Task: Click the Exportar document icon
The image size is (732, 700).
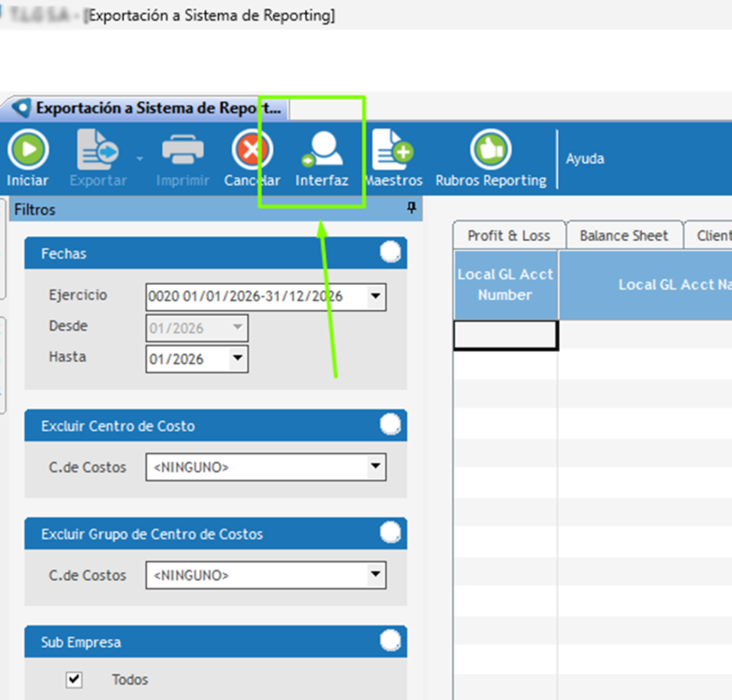Action: click(x=98, y=149)
